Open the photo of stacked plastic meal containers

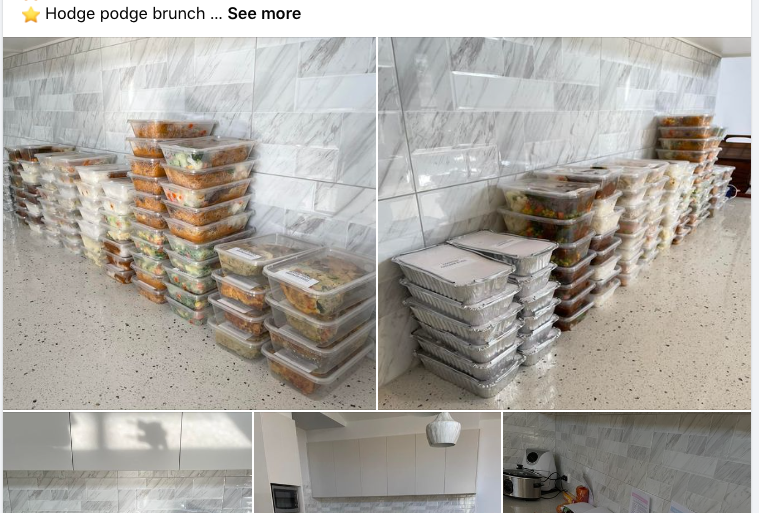tap(189, 224)
